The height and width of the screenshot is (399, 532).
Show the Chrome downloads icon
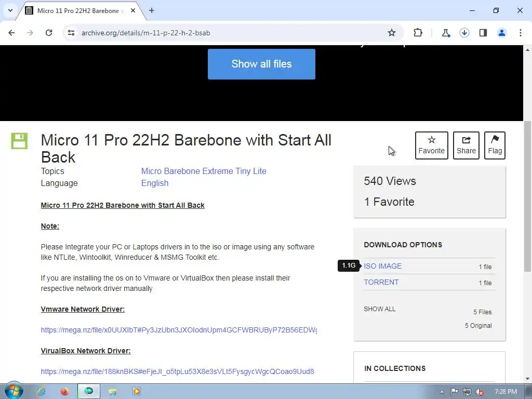(464, 33)
